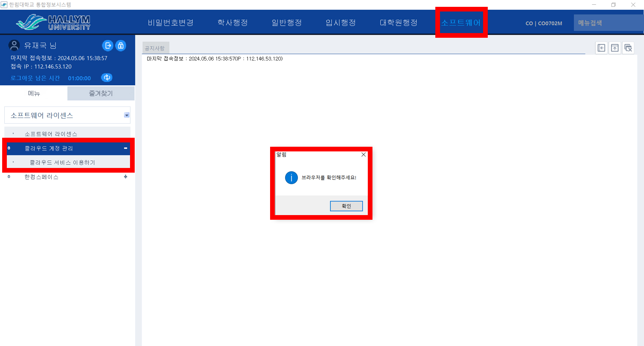Click the logout icon beside the username
The height and width of the screenshot is (346, 644).
coord(108,45)
